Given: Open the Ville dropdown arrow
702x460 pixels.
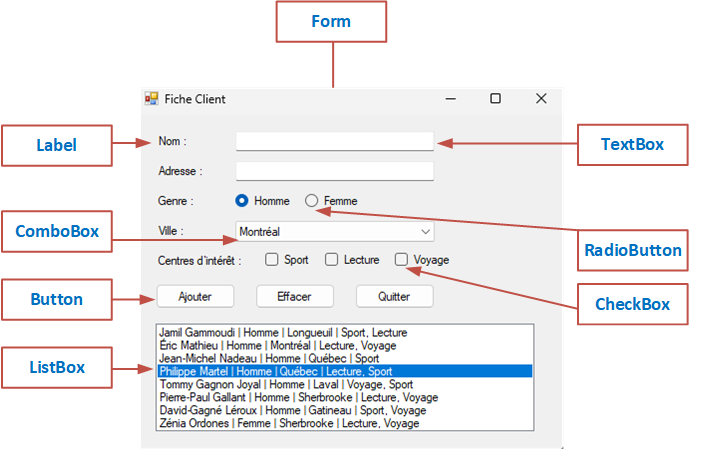Looking at the screenshot, I should coord(425,232).
